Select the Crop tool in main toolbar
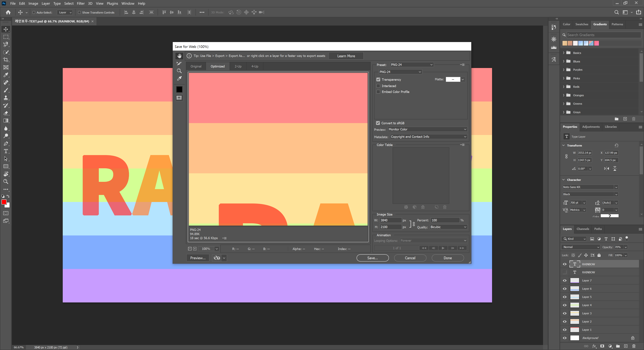Screen dimensions: 644x350 (x=6, y=60)
